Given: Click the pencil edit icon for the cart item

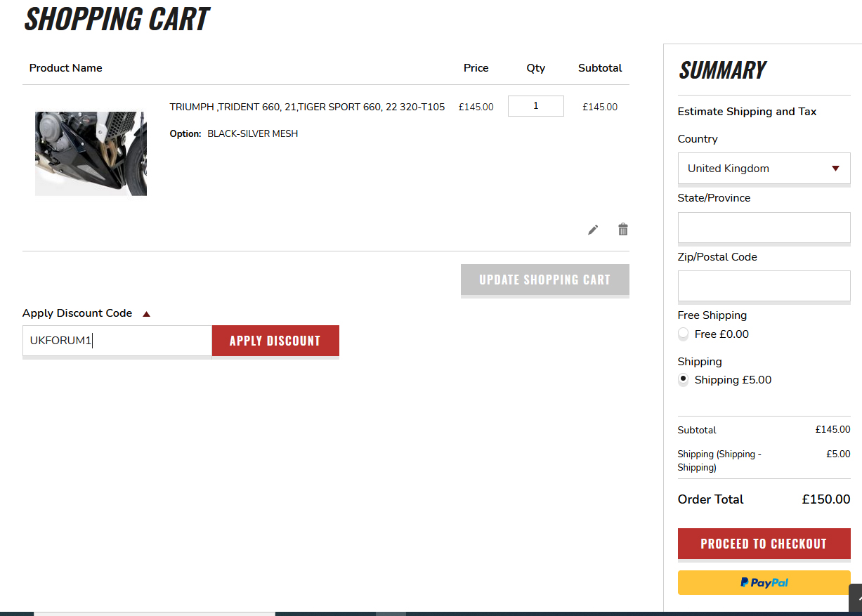Looking at the screenshot, I should [593, 230].
